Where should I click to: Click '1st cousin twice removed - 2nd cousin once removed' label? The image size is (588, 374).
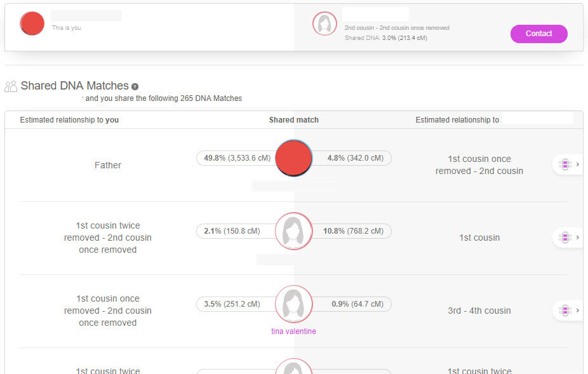coord(107,238)
